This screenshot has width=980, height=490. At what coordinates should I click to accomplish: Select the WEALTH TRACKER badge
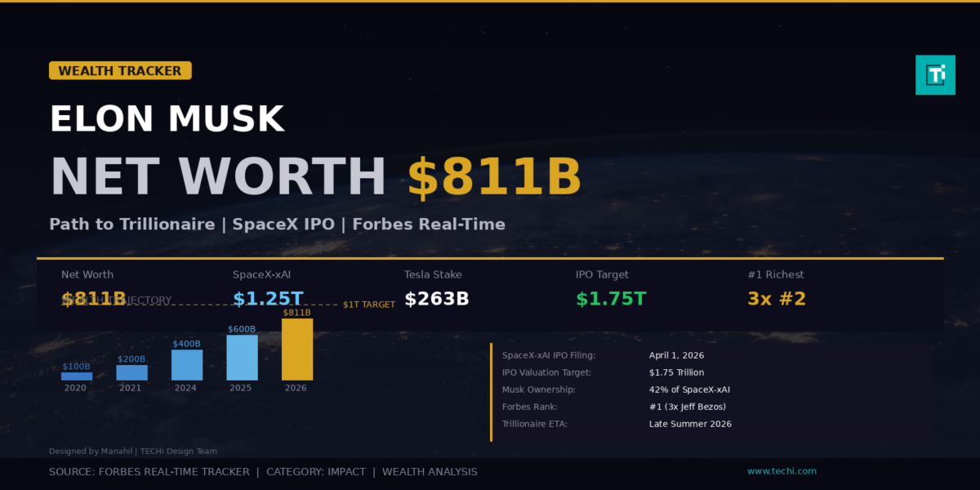point(119,71)
